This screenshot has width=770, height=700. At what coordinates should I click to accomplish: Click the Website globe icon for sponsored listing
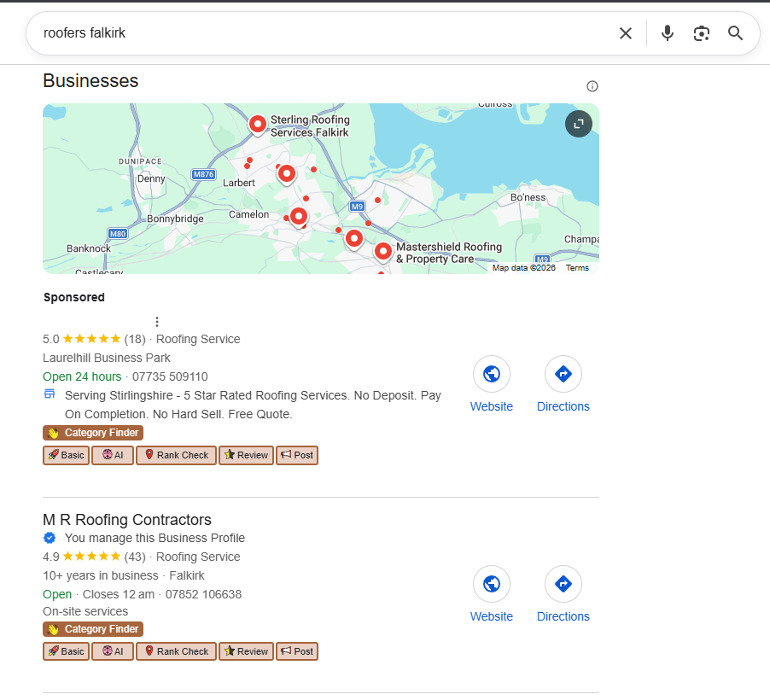pos(491,373)
